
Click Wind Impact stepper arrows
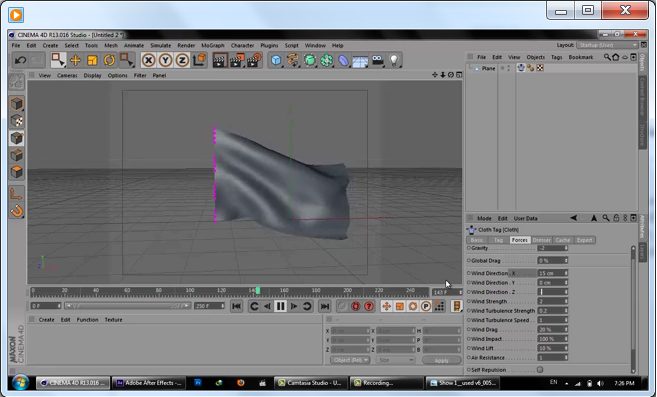pos(566,339)
